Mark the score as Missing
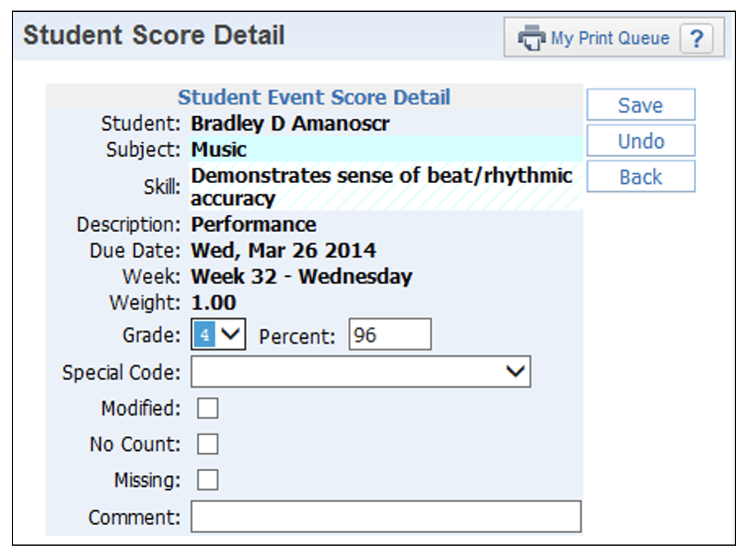Screen dimensions: 754x560 (x=207, y=480)
